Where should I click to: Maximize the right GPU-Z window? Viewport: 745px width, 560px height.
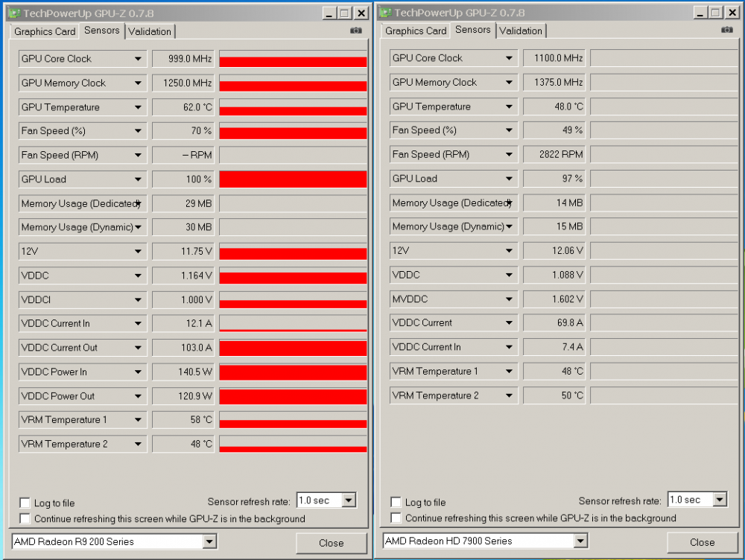715,13
